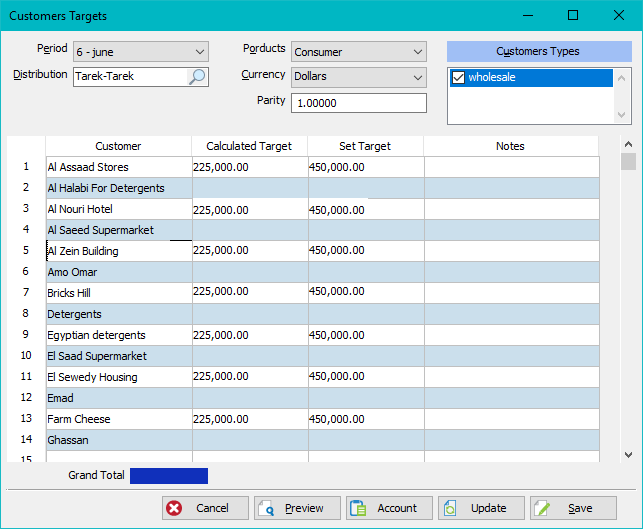Click Set Target cell for Emad
643x529 pixels.
[366, 398]
